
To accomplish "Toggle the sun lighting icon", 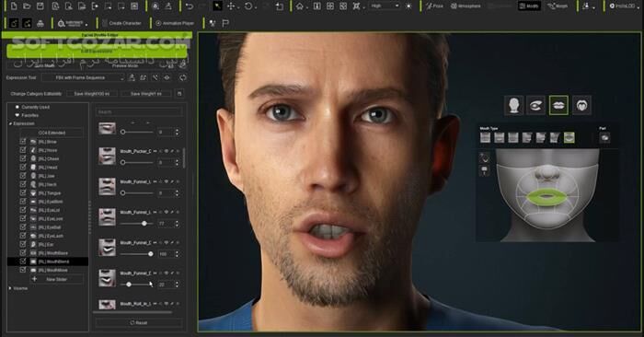I will click(408, 6).
